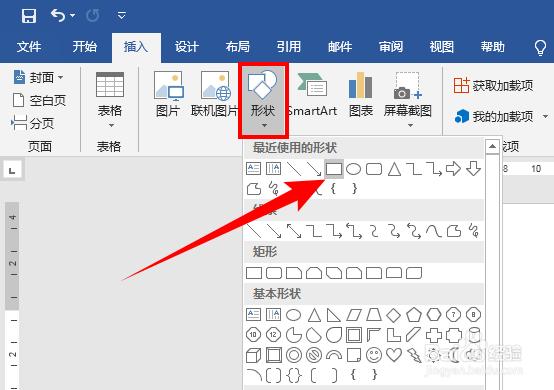Select right block arrow in recent shapes
The height and width of the screenshot is (390, 554).
(454, 169)
